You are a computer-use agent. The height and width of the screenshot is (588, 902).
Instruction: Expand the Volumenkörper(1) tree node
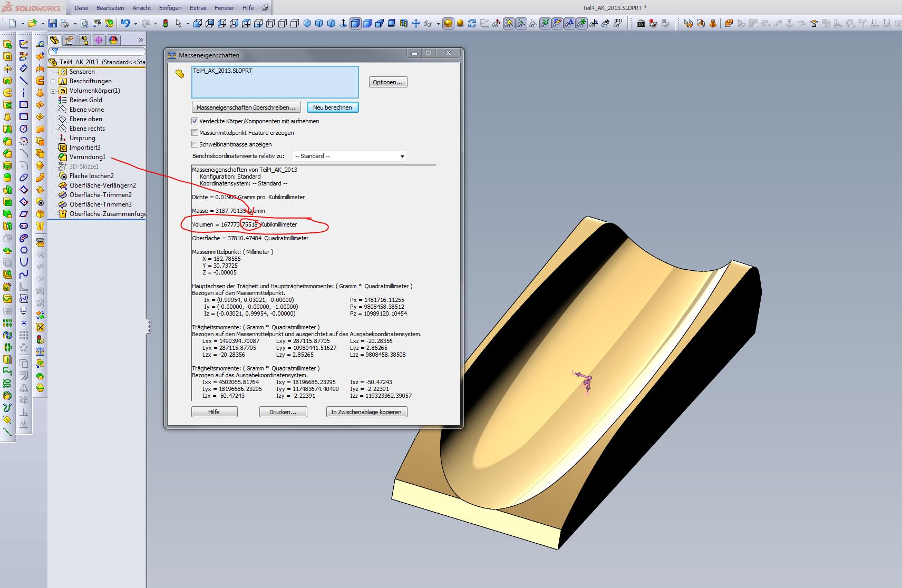pyautogui.click(x=53, y=91)
